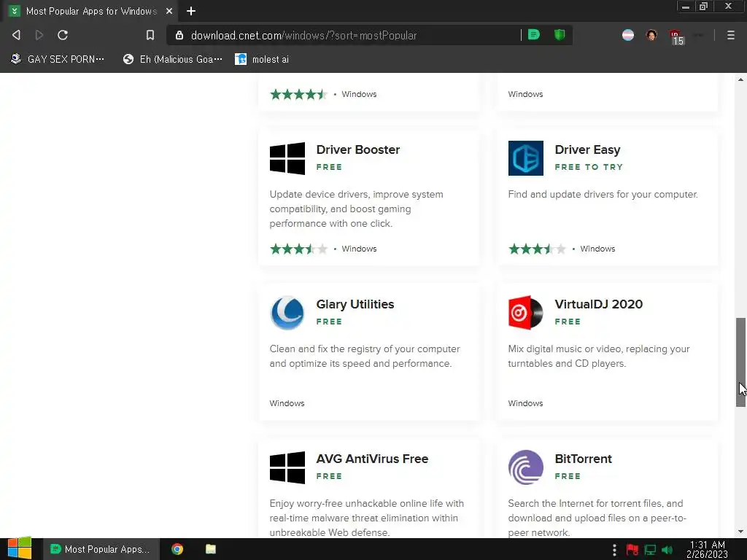Open the Windows Start button

click(x=20, y=549)
